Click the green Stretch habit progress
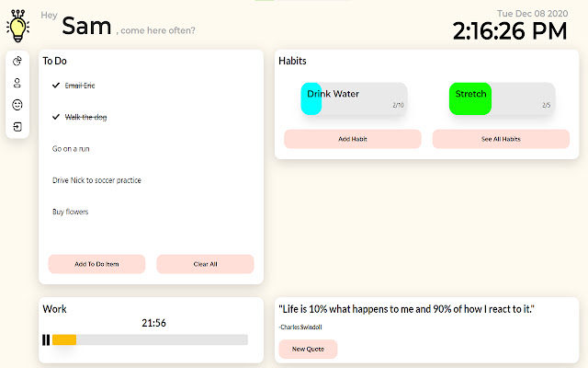Screen dimensions: 588x368 pos(470,99)
